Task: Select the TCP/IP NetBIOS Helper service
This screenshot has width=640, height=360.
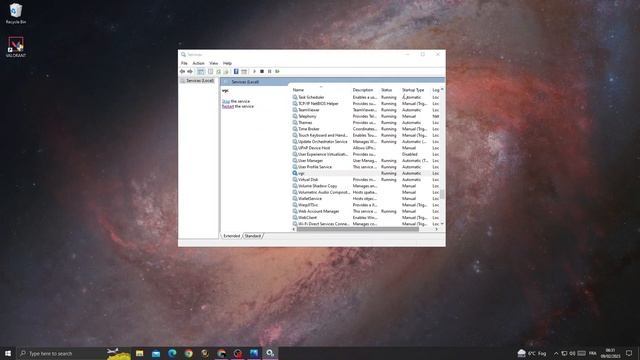Action: [366, 104]
